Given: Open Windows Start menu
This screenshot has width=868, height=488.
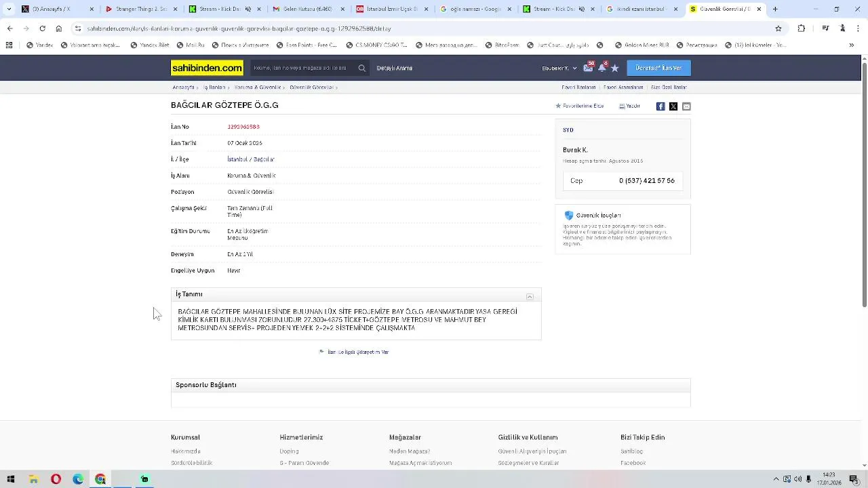Looking at the screenshot, I should 11,479.
